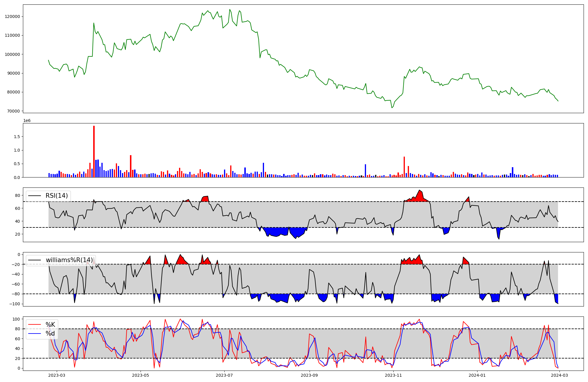Click the black RSI(14) legend line sample
Screen dimensions: 588x382
[34, 196]
